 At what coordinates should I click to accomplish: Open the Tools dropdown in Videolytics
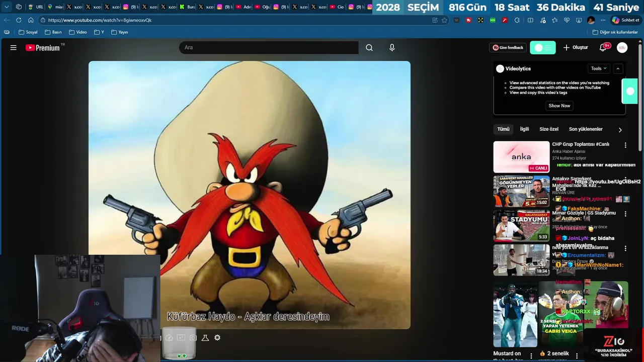pyautogui.click(x=599, y=69)
